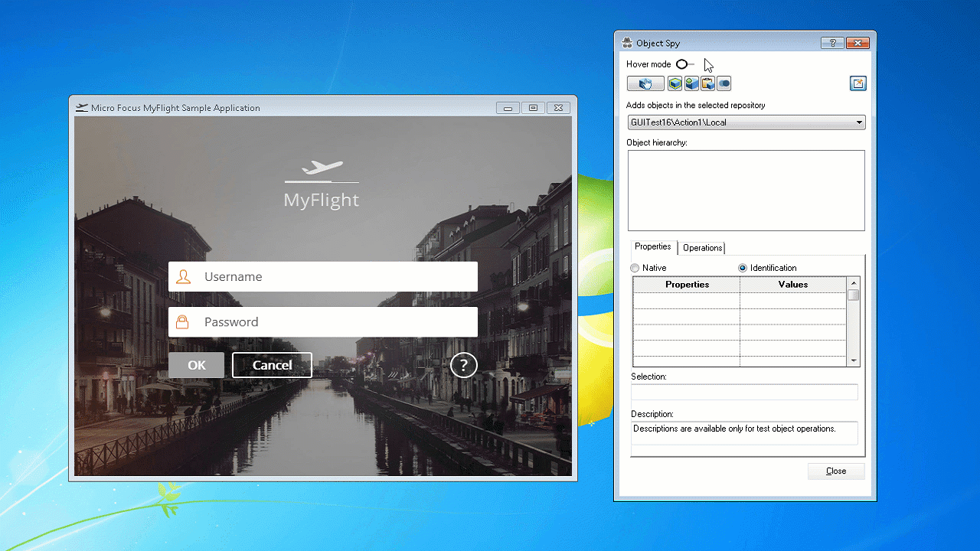Open the GUITest16\Action1\Local repository dropdown
Viewport: 980px width, 551px height.
click(x=859, y=122)
